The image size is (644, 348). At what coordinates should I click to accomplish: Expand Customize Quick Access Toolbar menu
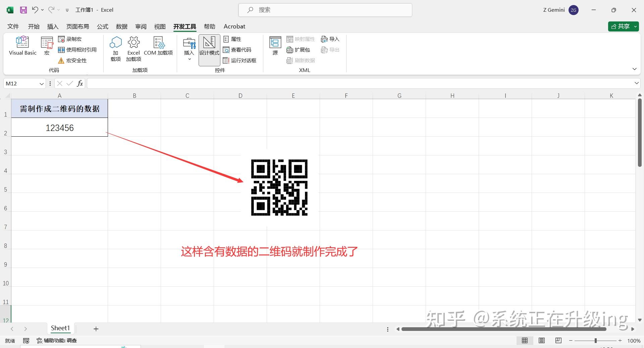point(67,10)
